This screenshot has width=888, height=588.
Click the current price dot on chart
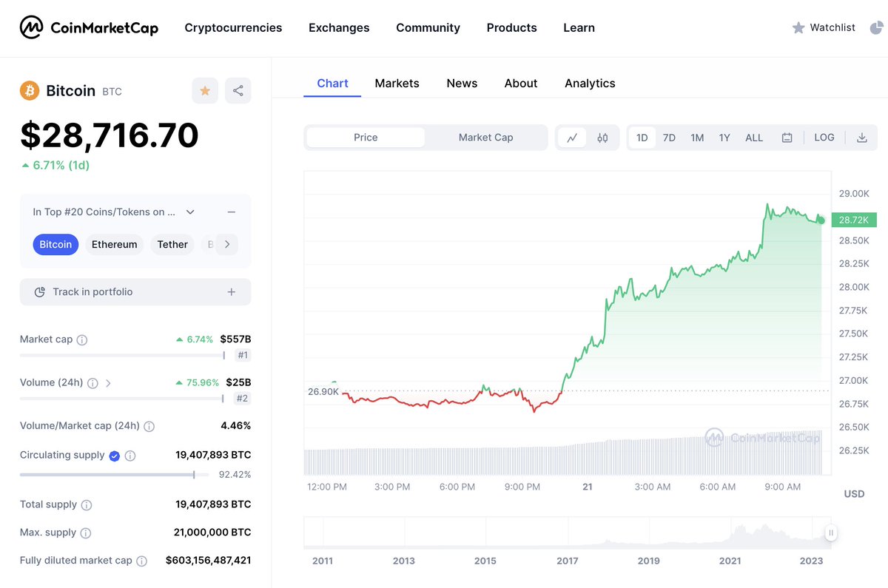click(x=821, y=220)
